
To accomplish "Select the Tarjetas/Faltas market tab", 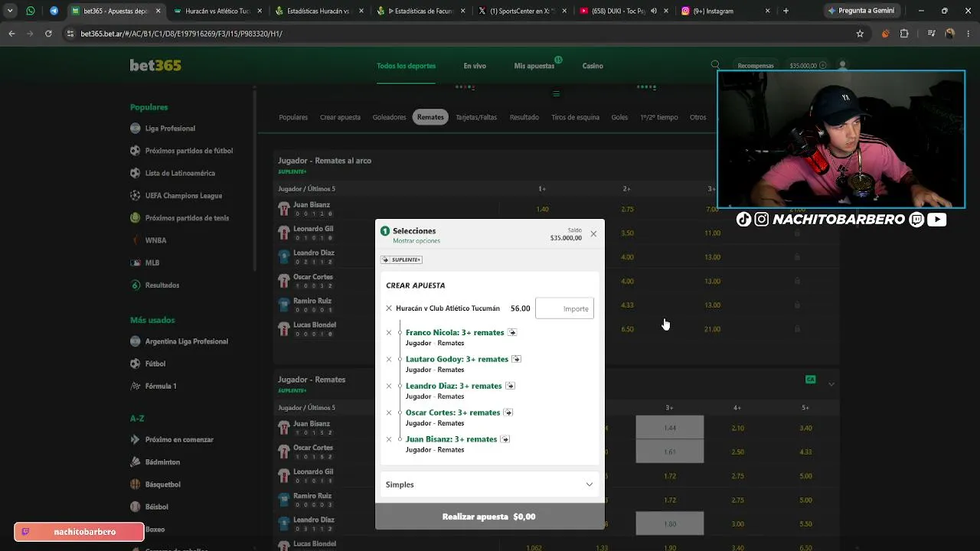I will coord(476,117).
